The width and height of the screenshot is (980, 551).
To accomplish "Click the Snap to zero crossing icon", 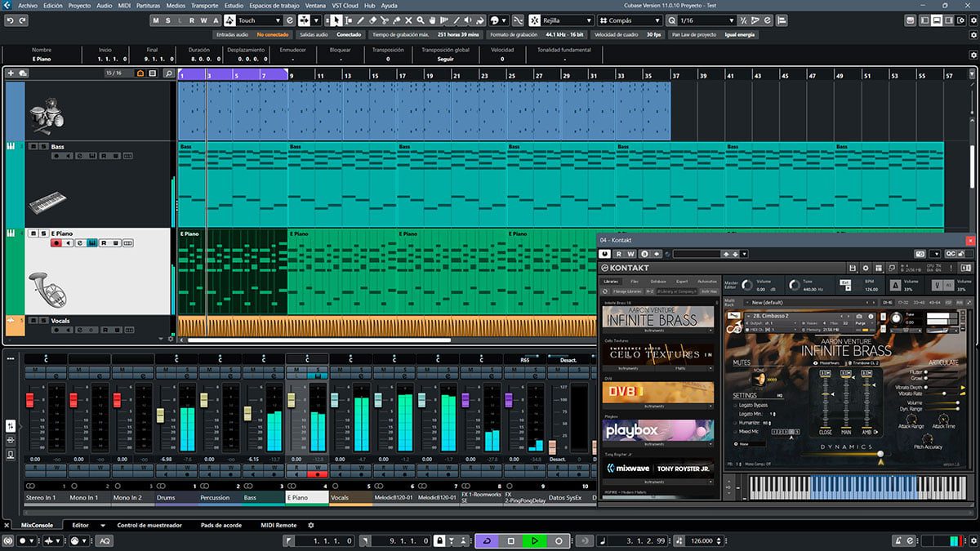I will pos(518,20).
